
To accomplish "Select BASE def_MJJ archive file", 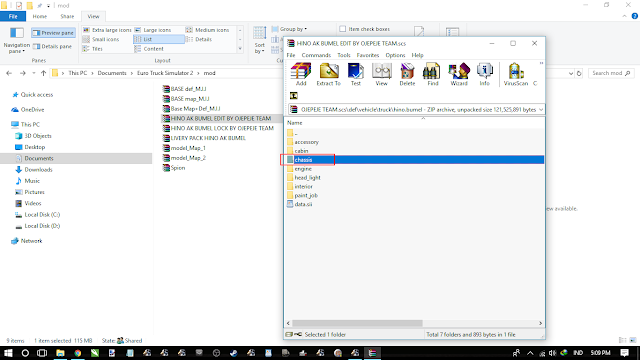I will (x=184, y=89).
